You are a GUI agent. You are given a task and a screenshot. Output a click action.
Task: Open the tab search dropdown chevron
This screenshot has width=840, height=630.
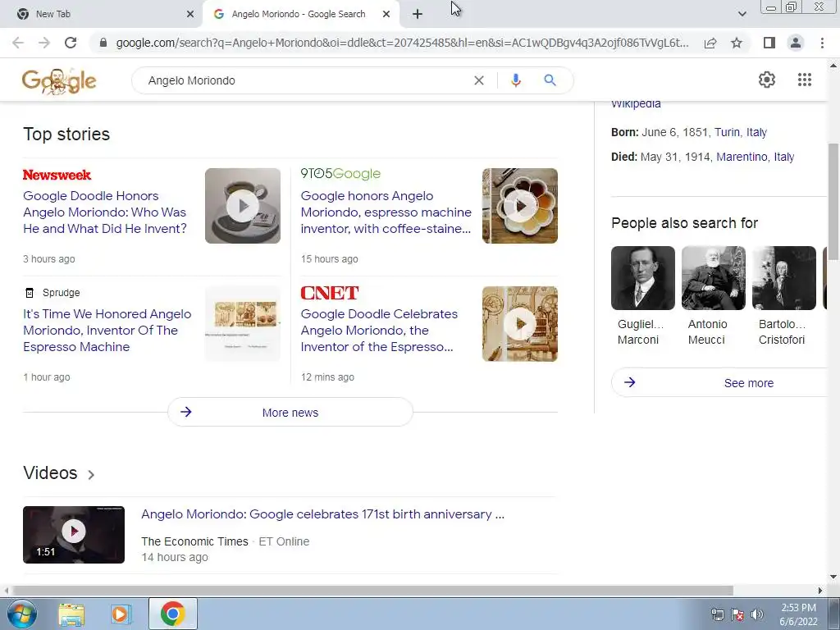[x=742, y=14]
